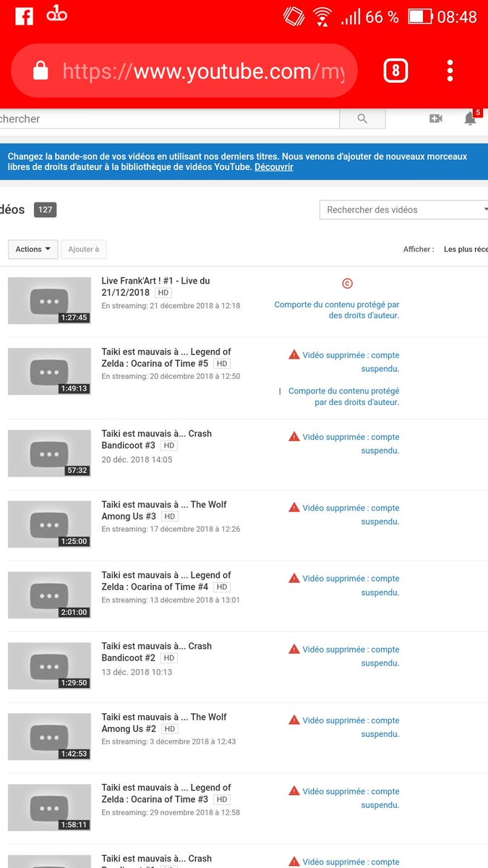Click warning icon for Crash Bandicoot #2
Image resolution: width=488 pixels, height=868 pixels.
(x=294, y=649)
